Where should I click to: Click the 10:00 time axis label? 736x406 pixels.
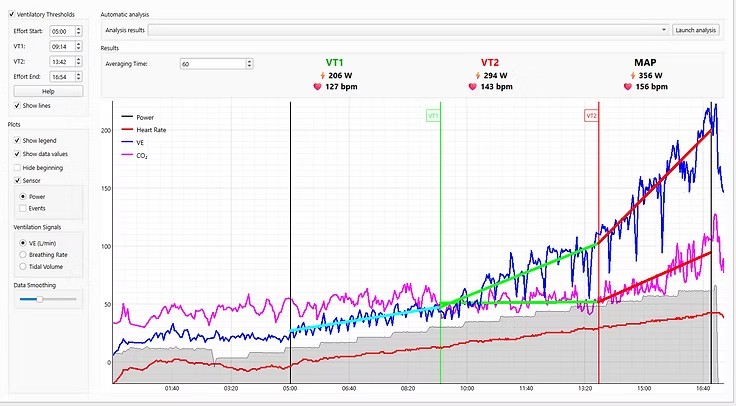pos(467,389)
